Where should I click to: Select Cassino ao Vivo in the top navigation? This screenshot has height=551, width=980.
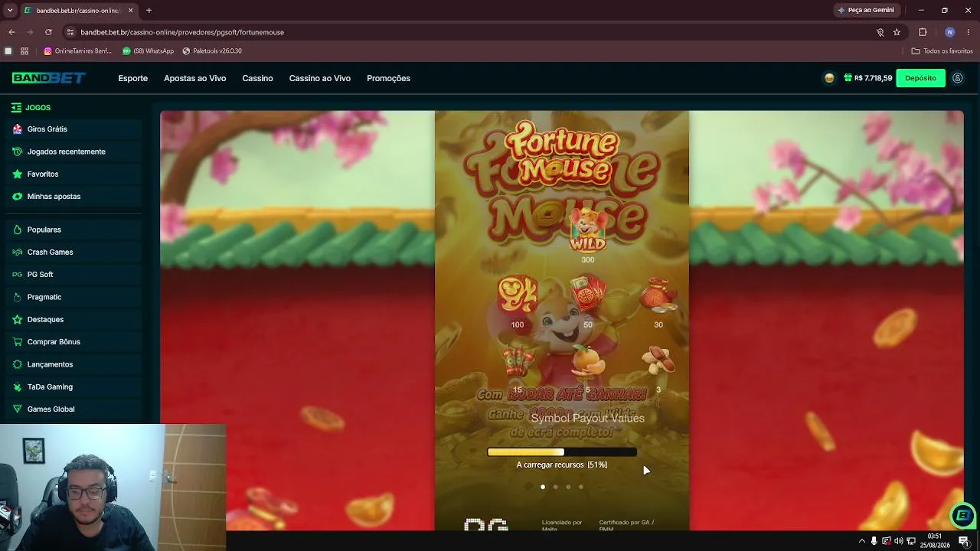click(319, 78)
